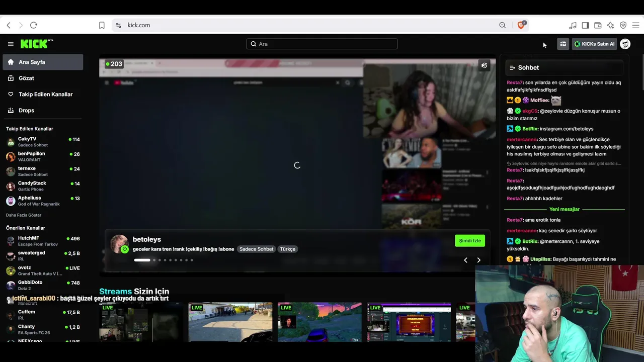Open the HutchMF recommended channel
Screen dimensions: 644x362
[43, 241]
